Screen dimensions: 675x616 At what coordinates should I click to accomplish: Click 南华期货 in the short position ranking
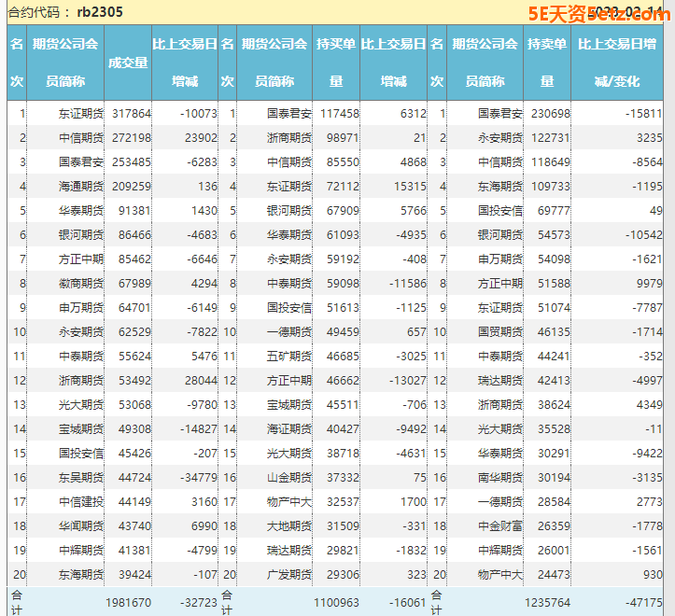500,478
